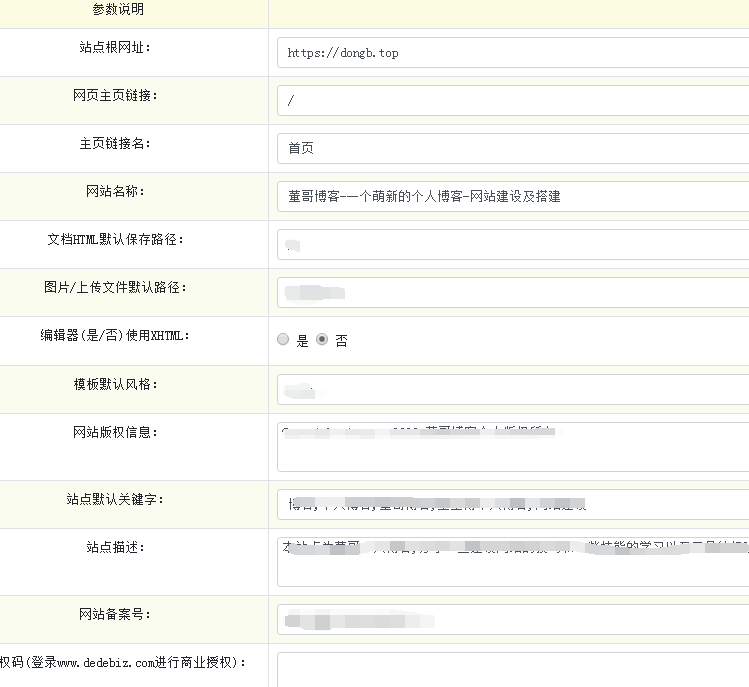This screenshot has height=687, width=749.
Task: Focus the 图片/上传文件默认路径 input field
Action: coord(513,292)
